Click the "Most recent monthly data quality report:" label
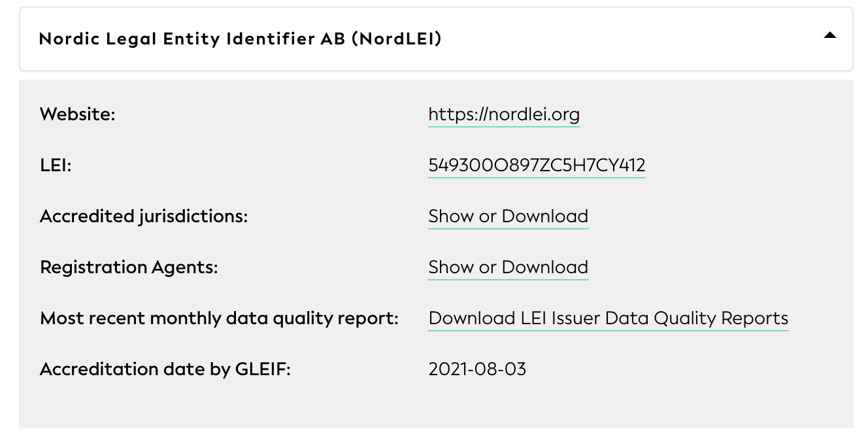The height and width of the screenshot is (434, 868). click(219, 318)
